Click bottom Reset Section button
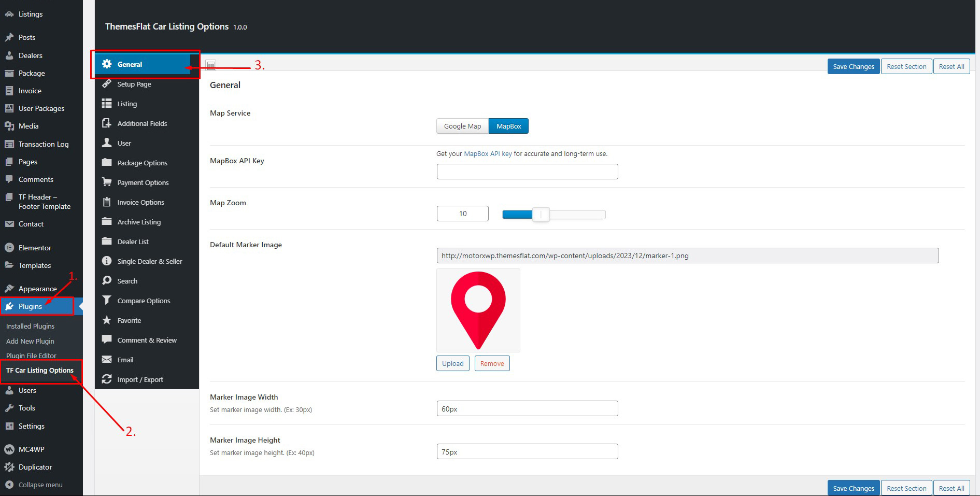Viewport: 980px width, 496px height. click(x=906, y=488)
